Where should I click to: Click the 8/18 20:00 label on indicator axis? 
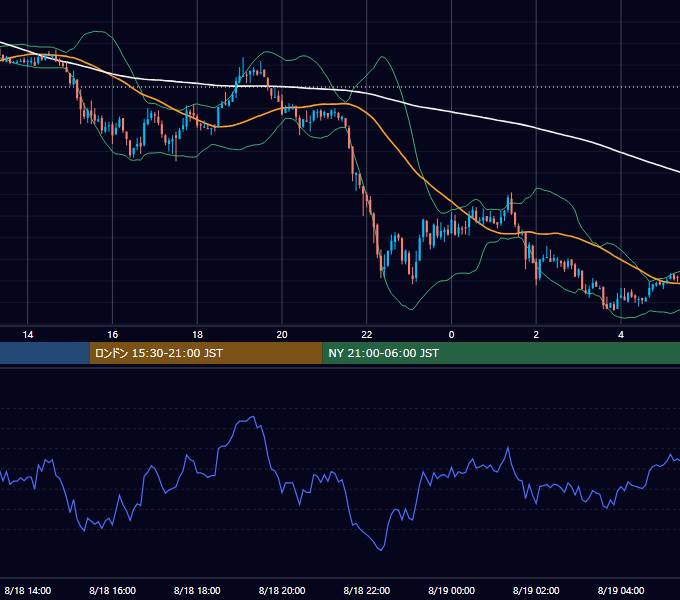pos(282,590)
